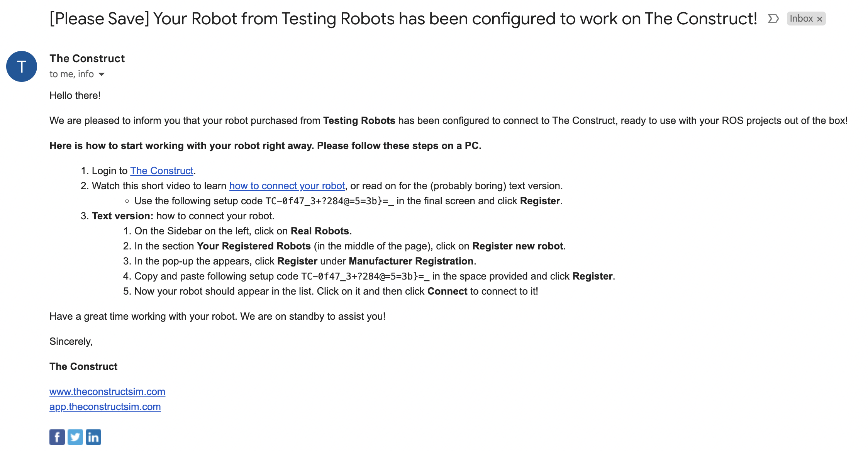This screenshot has width=868, height=451.
Task: Click the 'to me, info' recipients text
Action: (x=71, y=74)
